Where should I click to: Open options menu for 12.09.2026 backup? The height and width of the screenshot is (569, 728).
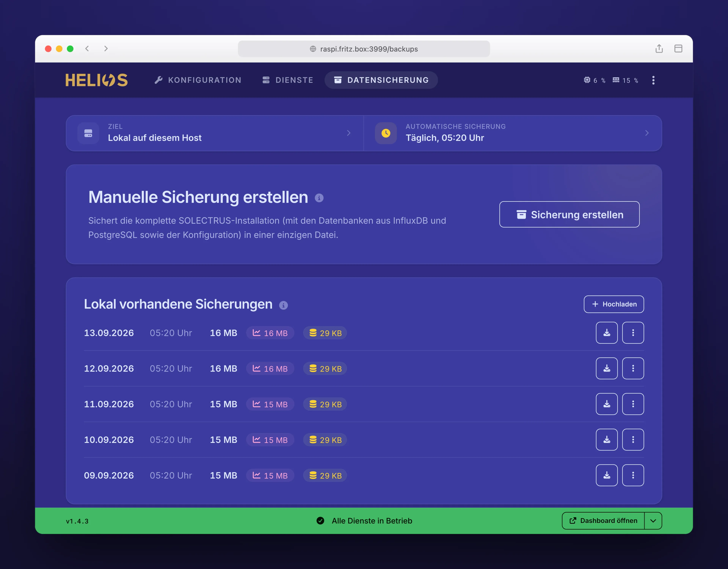(x=633, y=368)
